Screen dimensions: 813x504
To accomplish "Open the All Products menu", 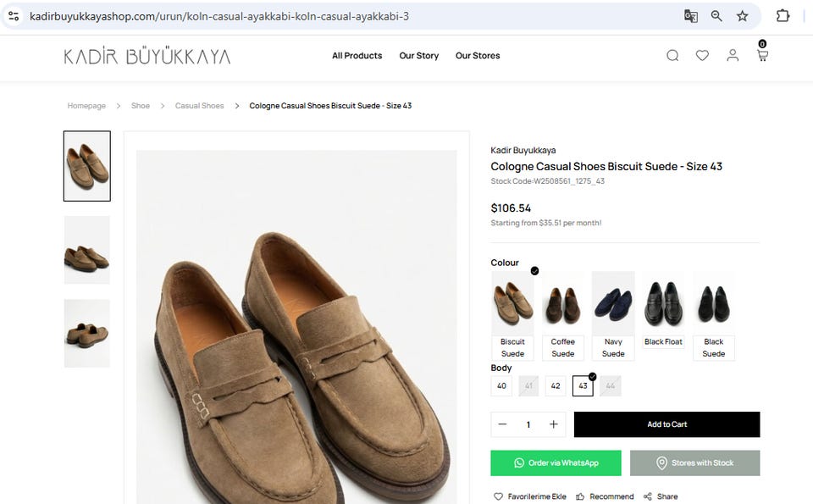I will click(357, 56).
